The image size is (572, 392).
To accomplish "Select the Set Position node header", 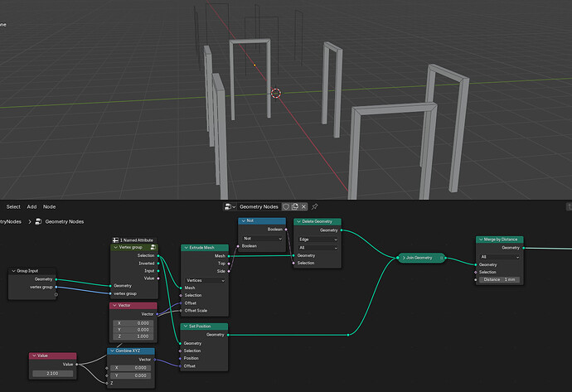I will pyautogui.click(x=204, y=327).
